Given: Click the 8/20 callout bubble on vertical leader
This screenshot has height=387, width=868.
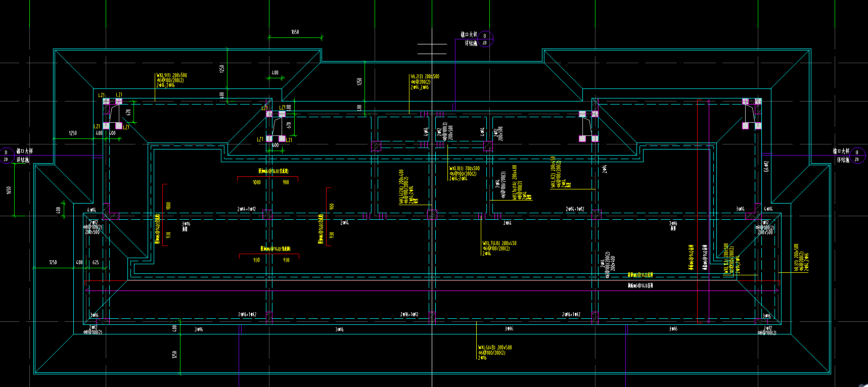Looking at the screenshot, I should click(485, 39).
